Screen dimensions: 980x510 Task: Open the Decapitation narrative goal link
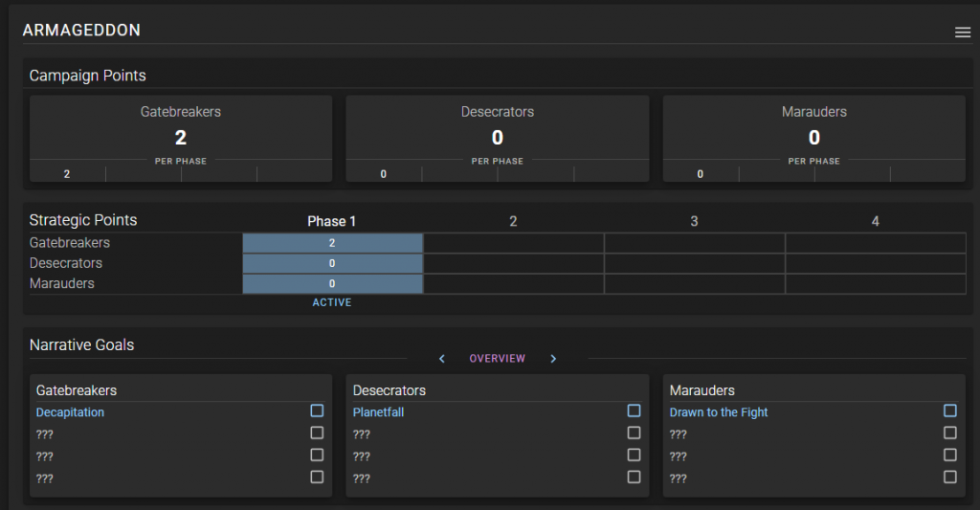[70, 412]
